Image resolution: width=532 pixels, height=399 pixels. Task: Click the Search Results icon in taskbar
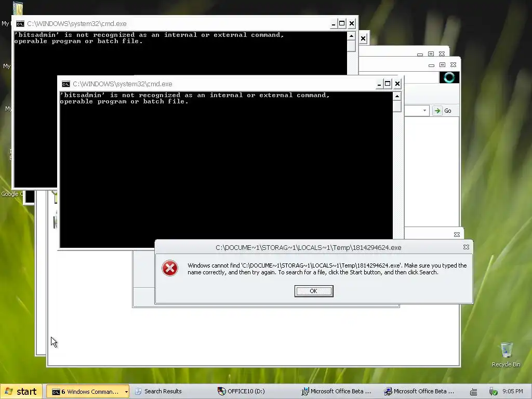[x=138, y=391]
